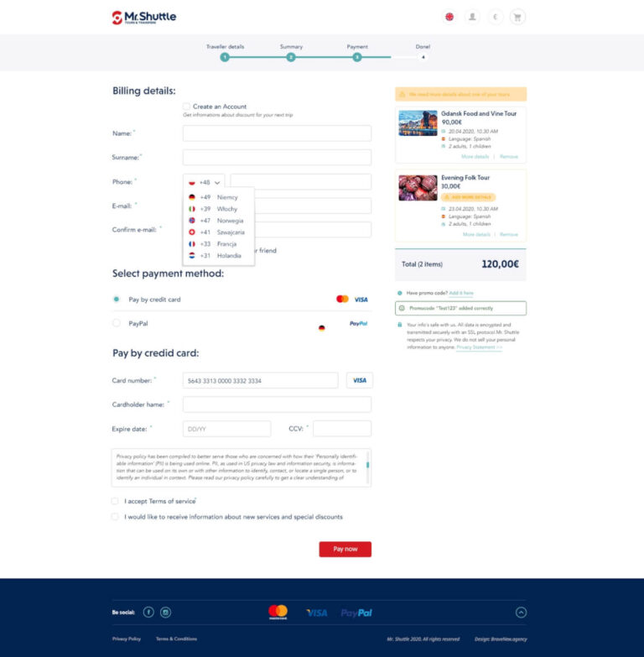Screen dimensions: 644x657
Task: Go to Summary step 2
Action: (x=291, y=57)
